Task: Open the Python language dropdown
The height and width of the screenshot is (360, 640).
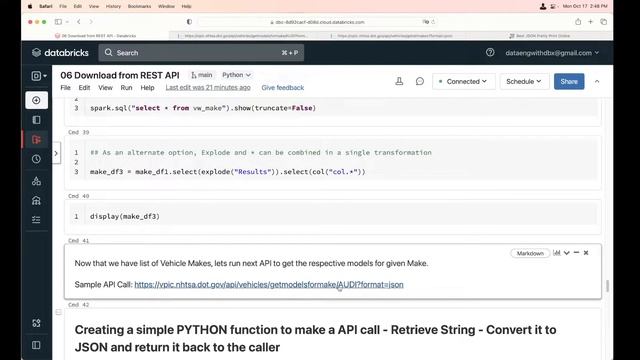Action: coord(236,75)
